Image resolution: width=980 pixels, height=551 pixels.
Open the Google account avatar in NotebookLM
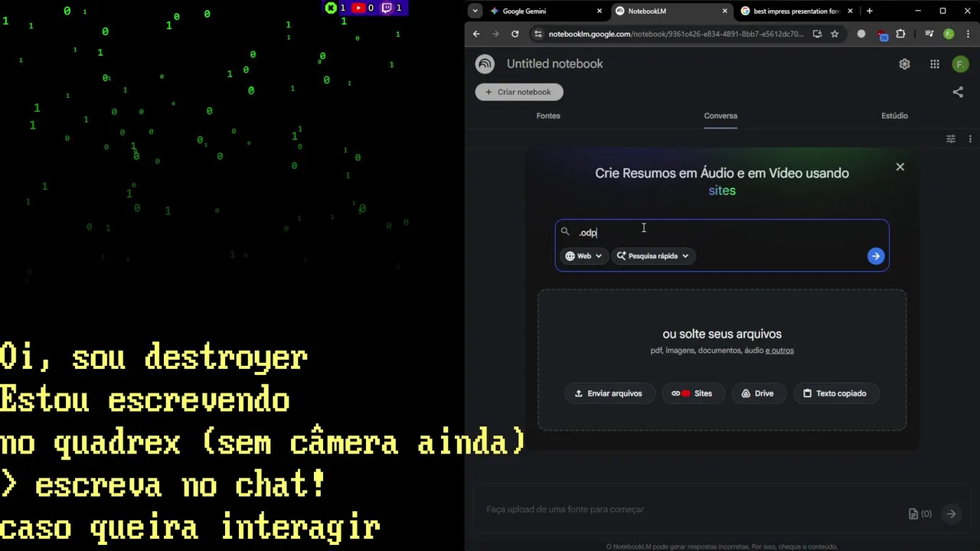(960, 64)
